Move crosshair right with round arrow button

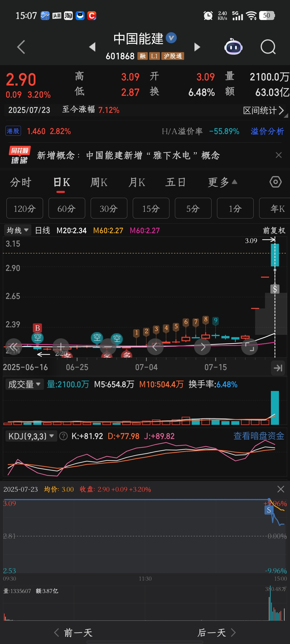(x=202, y=347)
